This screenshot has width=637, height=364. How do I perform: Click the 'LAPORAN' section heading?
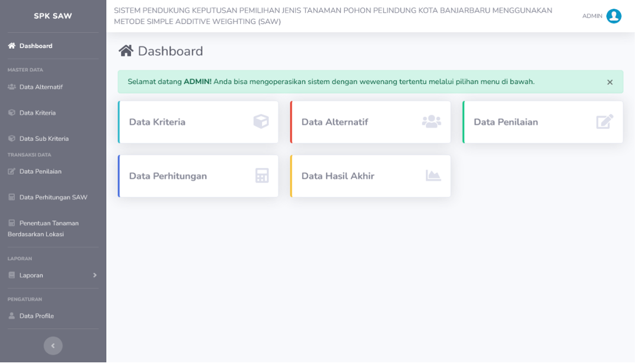point(20,259)
